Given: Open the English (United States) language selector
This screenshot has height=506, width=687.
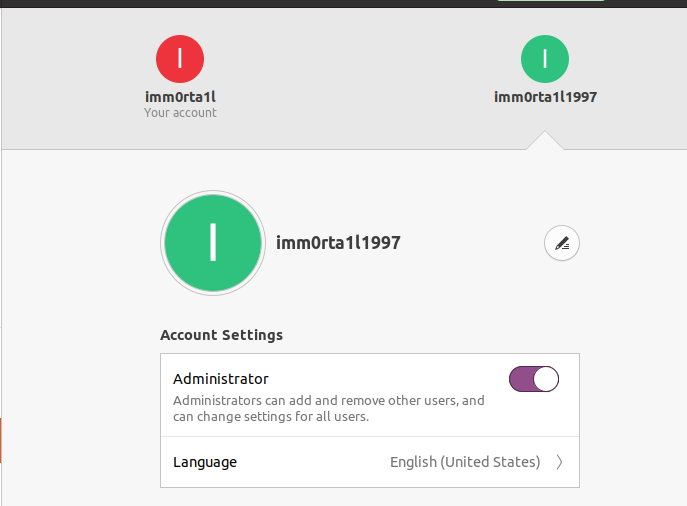Looking at the screenshot, I should (465, 462).
